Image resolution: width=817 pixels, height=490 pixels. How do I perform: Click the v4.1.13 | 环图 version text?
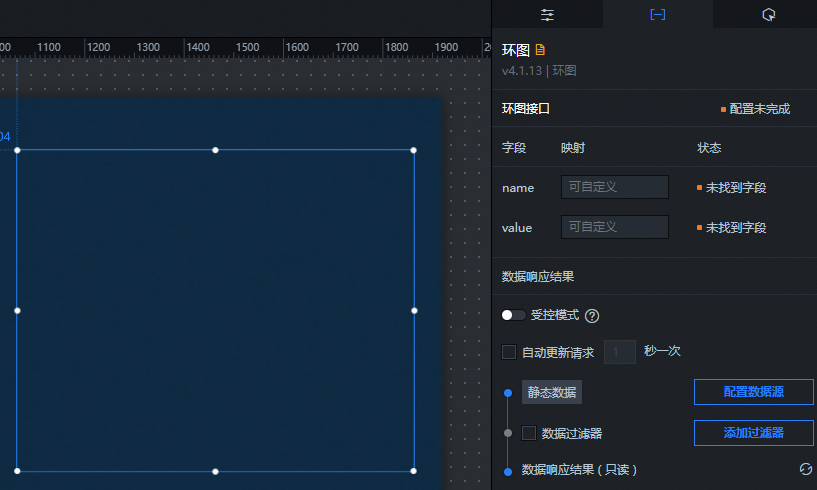(539, 70)
